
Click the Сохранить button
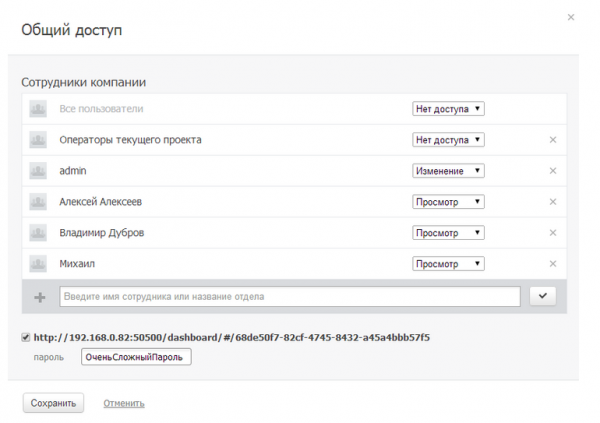(x=53, y=403)
